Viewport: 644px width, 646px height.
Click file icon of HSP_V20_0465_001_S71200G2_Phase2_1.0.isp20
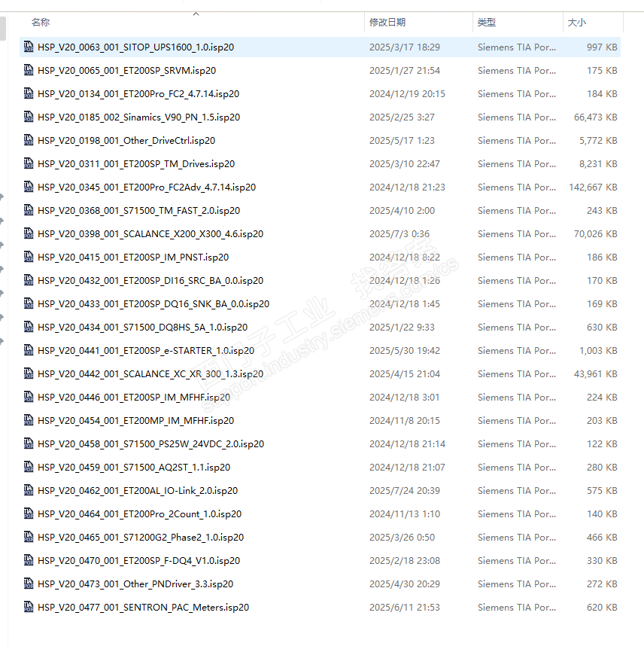point(29,537)
